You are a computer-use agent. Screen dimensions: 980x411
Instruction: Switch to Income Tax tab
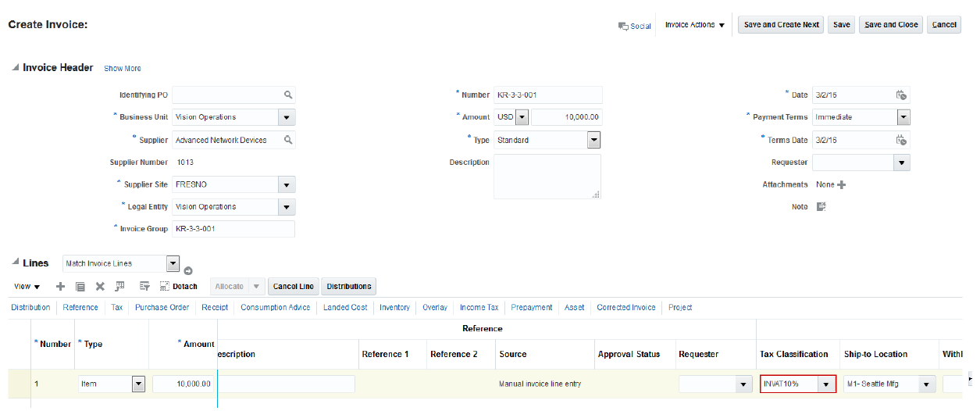(479, 307)
